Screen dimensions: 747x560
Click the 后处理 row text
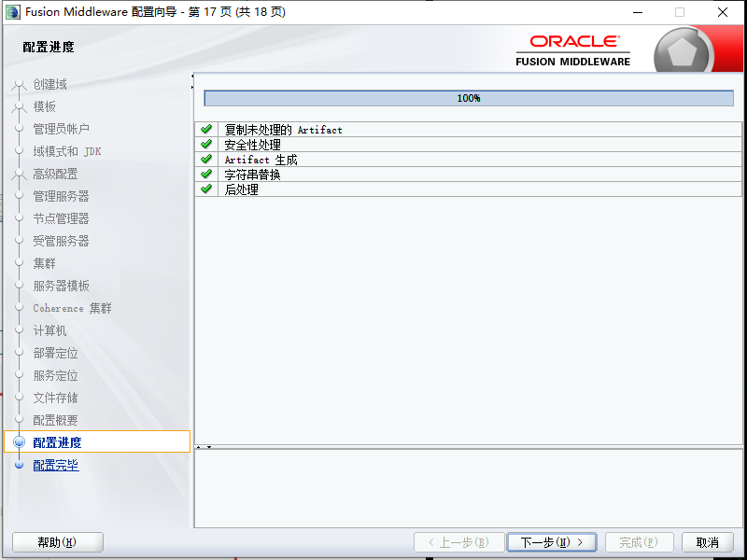point(242,189)
